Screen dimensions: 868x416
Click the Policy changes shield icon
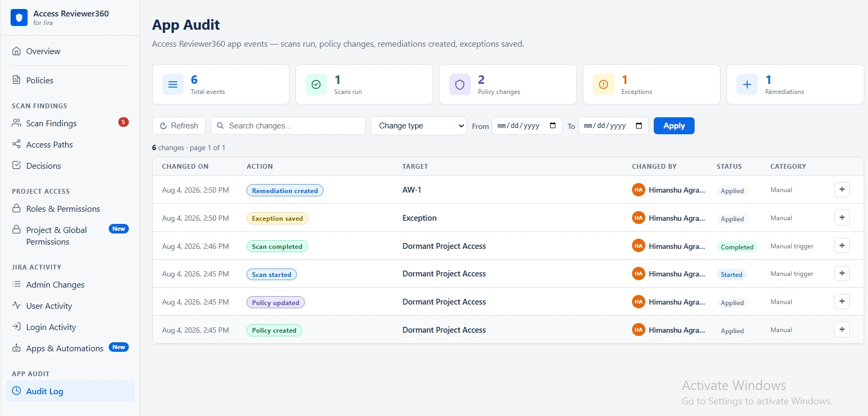click(460, 84)
